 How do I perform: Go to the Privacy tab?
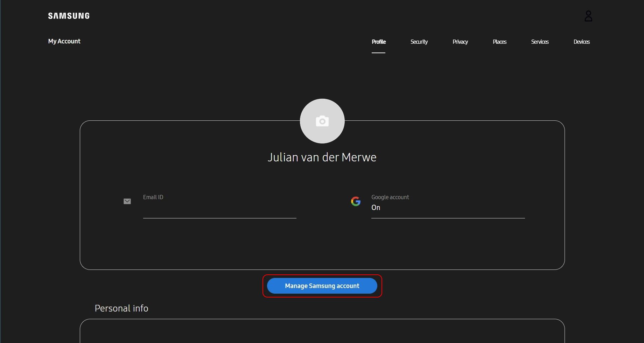[x=460, y=42]
